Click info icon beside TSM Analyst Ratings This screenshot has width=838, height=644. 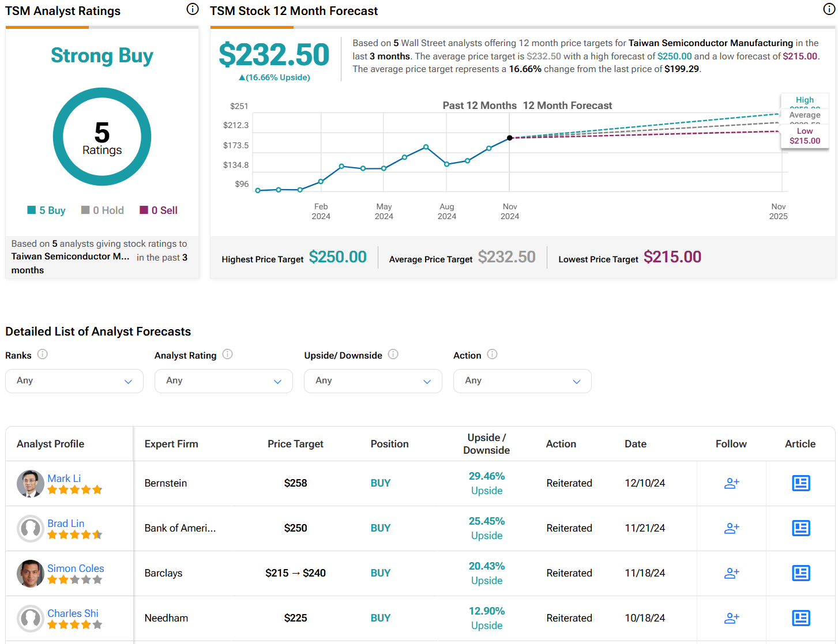pos(193,9)
